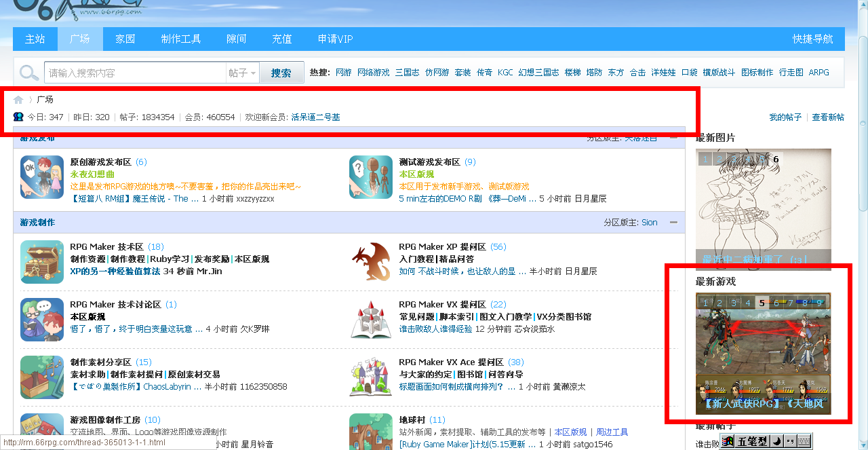Go to the 主站 tab

click(35, 39)
